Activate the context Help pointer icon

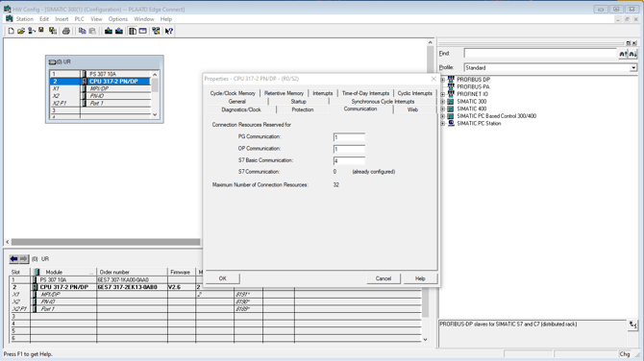[169, 31]
